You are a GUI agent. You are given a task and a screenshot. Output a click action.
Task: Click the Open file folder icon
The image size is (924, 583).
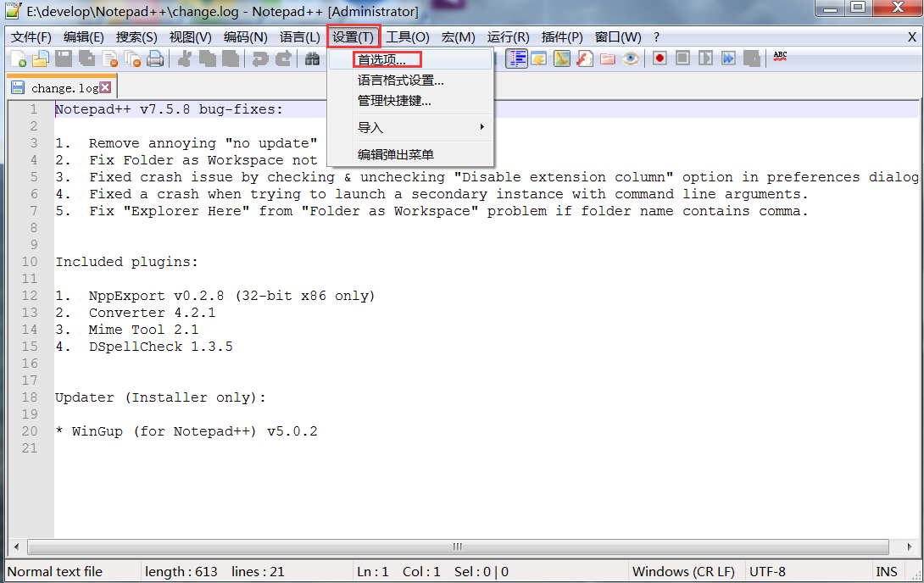(41, 58)
